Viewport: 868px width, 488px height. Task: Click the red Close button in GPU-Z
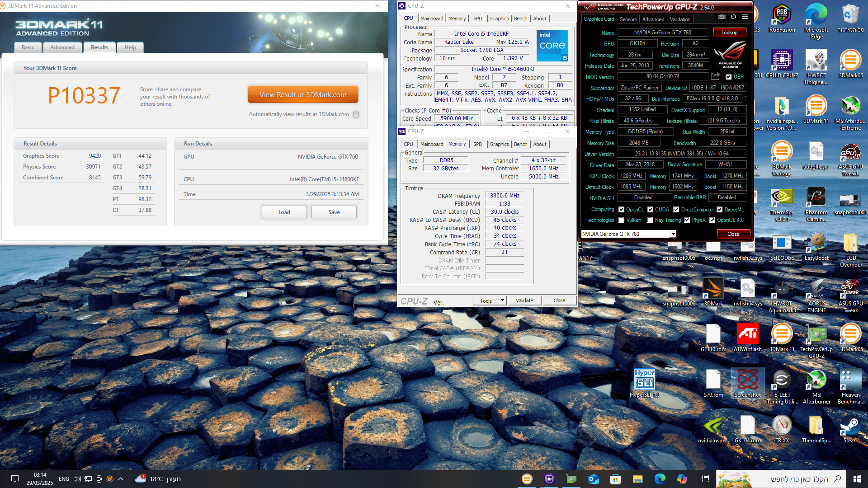click(x=733, y=234)
